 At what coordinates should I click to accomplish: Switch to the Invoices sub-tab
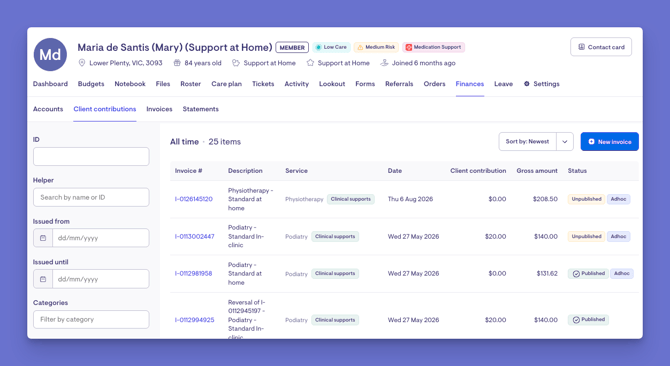[x=159, y=109]
